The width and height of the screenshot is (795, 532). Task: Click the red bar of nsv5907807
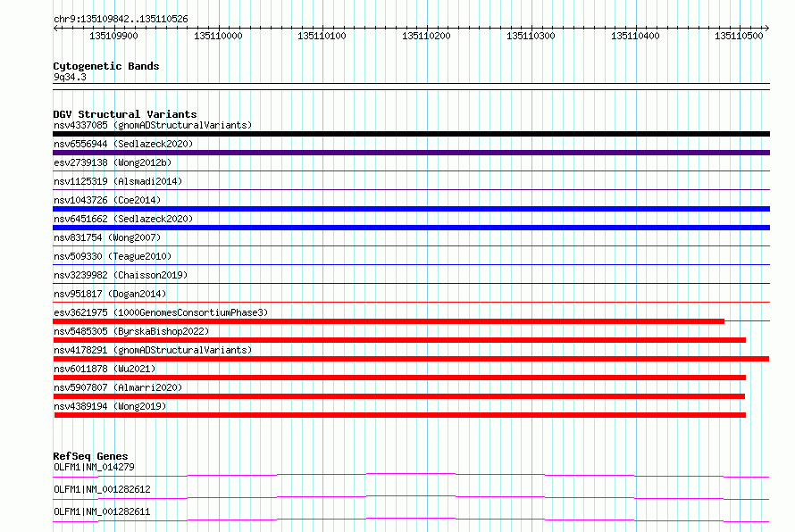398,396
